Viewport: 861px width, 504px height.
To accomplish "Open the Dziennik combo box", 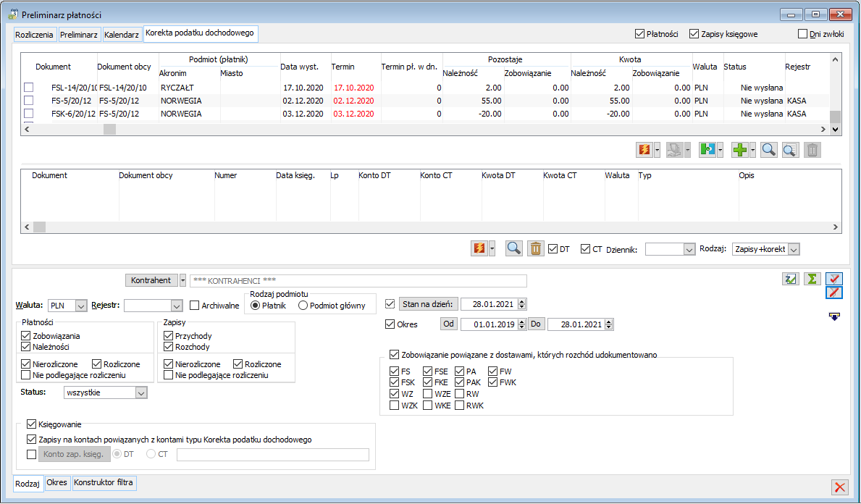I will (x=689, y=249).
